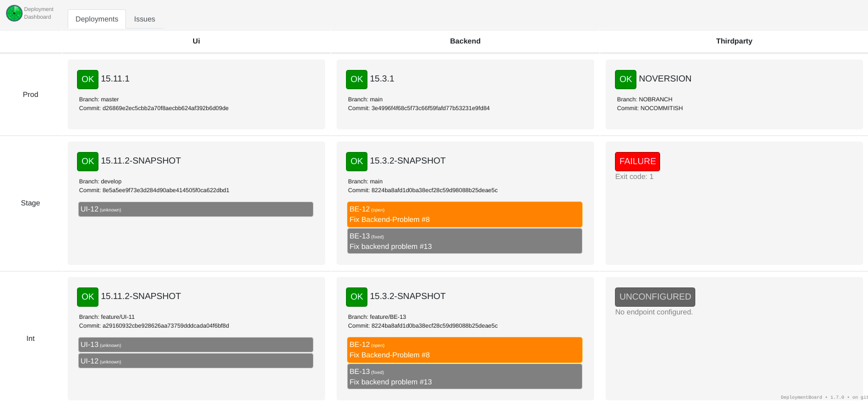Screen dimensions: 868x402
Task: Click OK badge for Prod Backend 15.3.1
Action: [x=356, y=79]
